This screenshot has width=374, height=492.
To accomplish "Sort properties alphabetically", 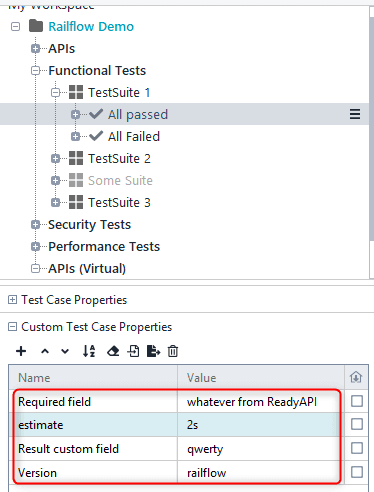I will point(89,351).
